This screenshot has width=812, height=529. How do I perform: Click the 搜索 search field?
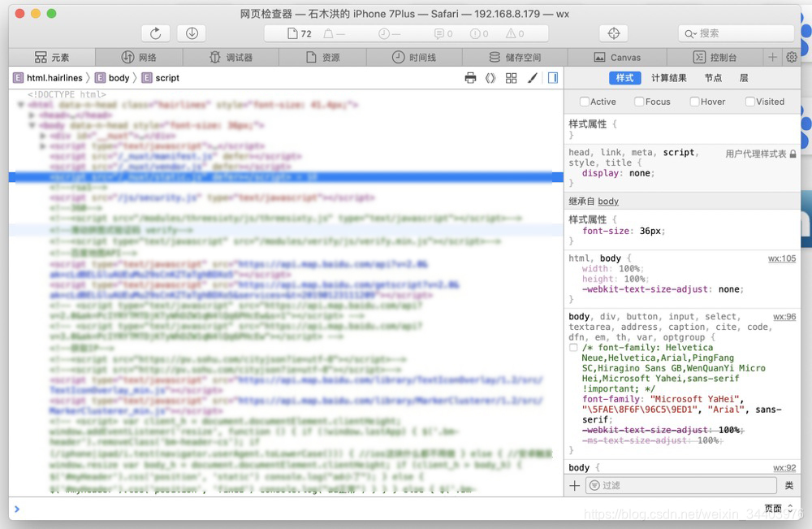[x=736, y=33]
